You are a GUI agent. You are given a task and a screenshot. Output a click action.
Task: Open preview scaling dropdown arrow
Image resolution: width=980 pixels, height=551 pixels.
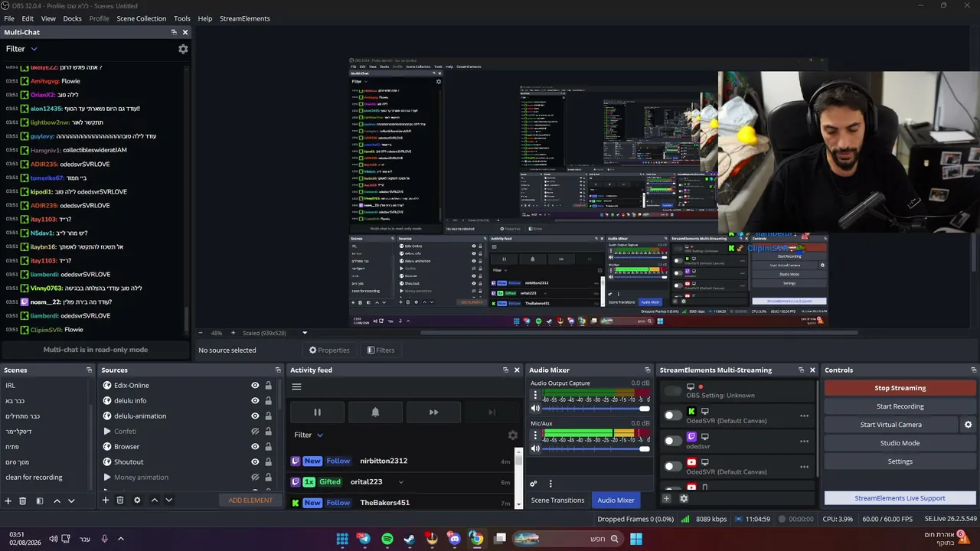305,333
